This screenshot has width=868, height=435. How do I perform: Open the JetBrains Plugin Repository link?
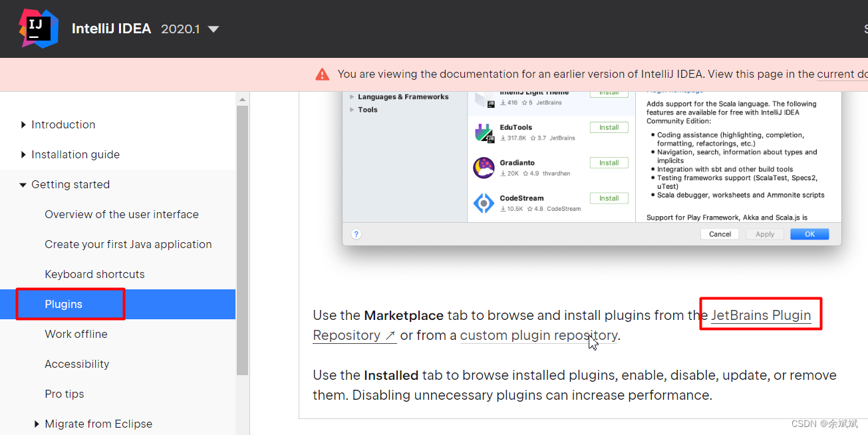761,315
